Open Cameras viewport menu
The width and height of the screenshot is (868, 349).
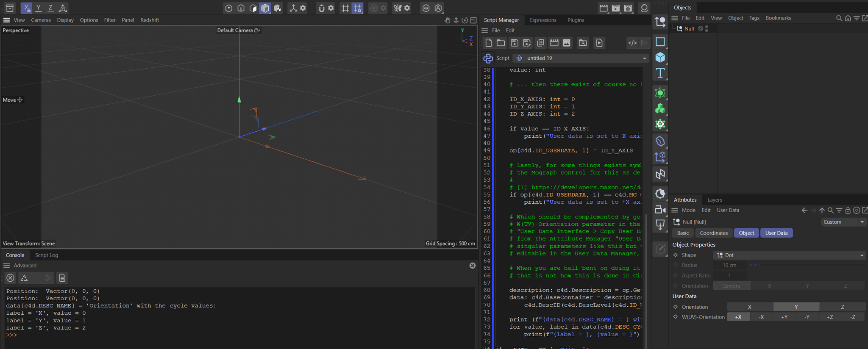pyautogui.click(x=41, y=20)
